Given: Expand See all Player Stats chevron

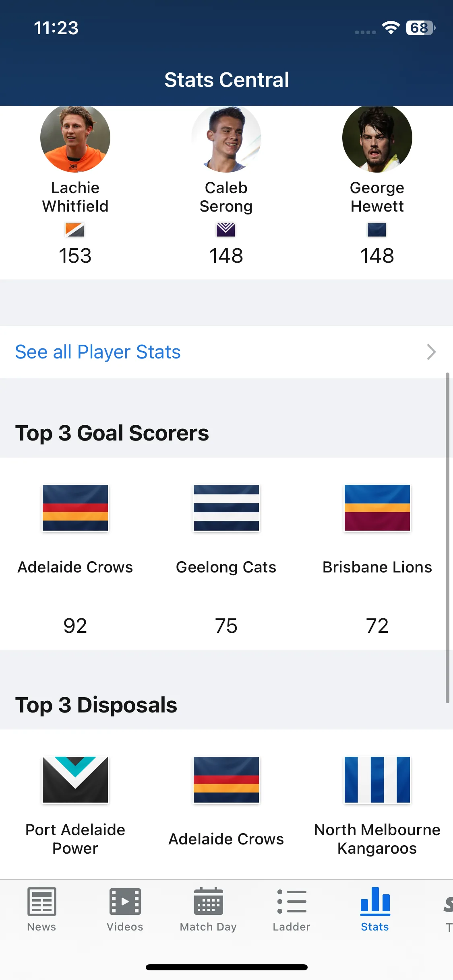Looking at the screenshot, I should point(431,352).
